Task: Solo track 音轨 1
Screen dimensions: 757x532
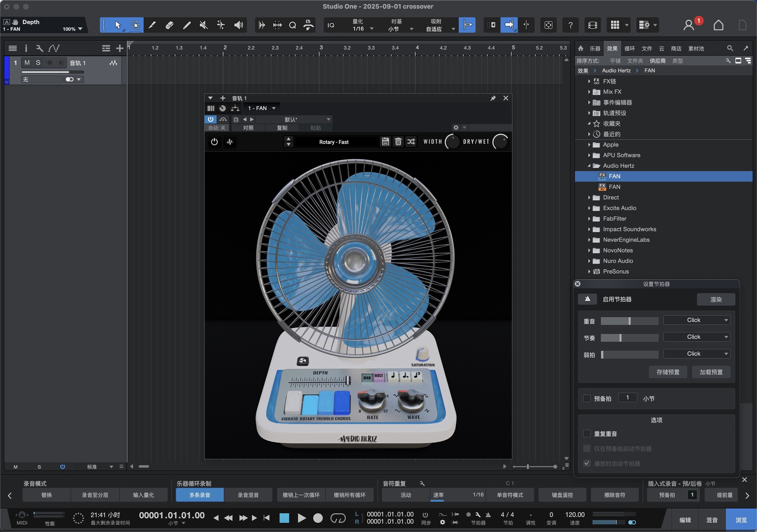Action: click(38, 63)
